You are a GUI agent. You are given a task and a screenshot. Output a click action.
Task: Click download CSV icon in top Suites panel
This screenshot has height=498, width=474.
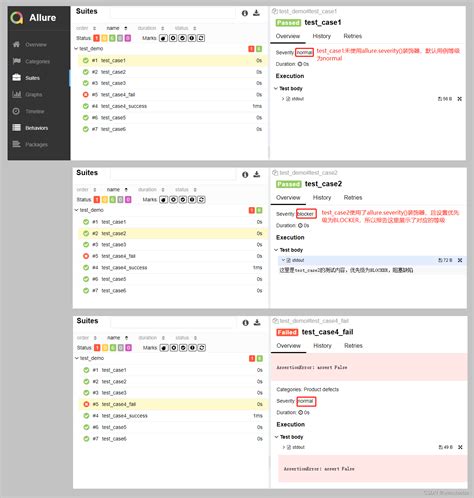pos(256,13)
